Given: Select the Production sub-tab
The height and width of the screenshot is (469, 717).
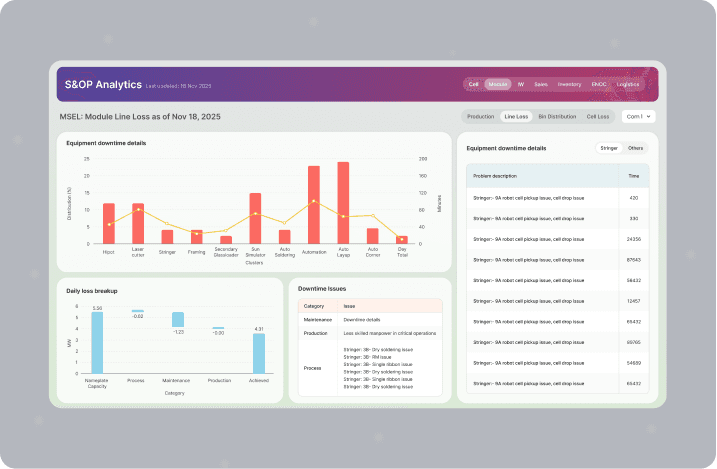Looking at the screenshot, I should pos(481,117).
